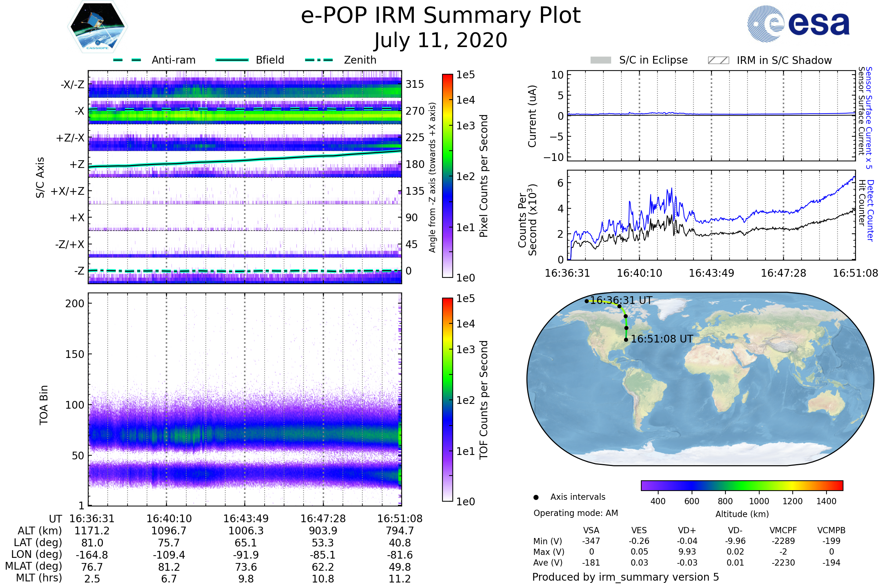Viewport: 882px width, 588px height.
Task: Click the 16:36:31 UT map start label
Action: point(621,300)
